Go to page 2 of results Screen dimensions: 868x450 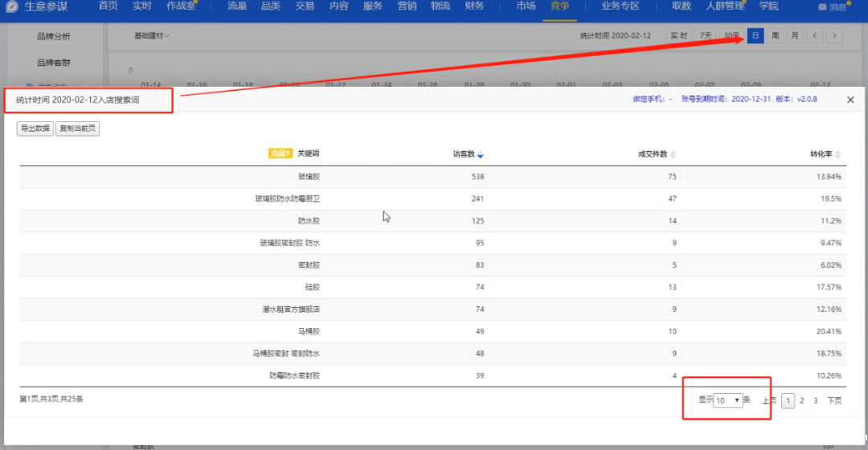[x=801, y=400]
